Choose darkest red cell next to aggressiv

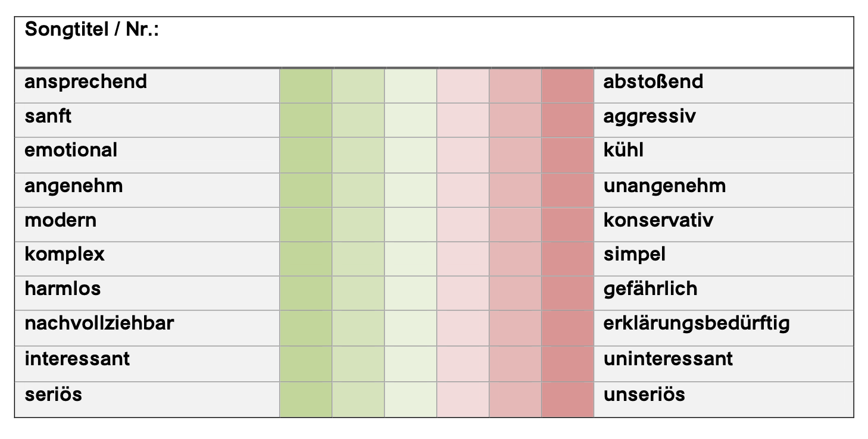coord(567,120)
